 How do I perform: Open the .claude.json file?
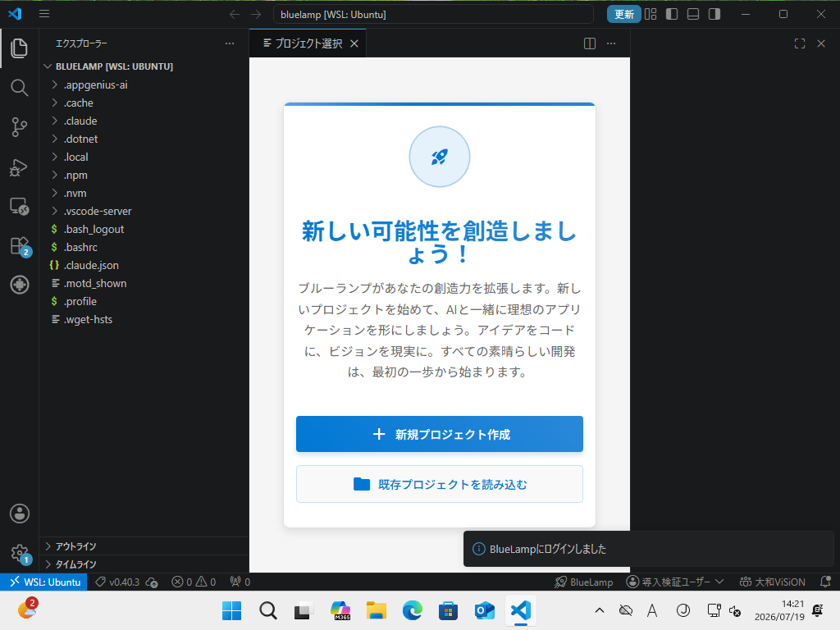[144, 265]
